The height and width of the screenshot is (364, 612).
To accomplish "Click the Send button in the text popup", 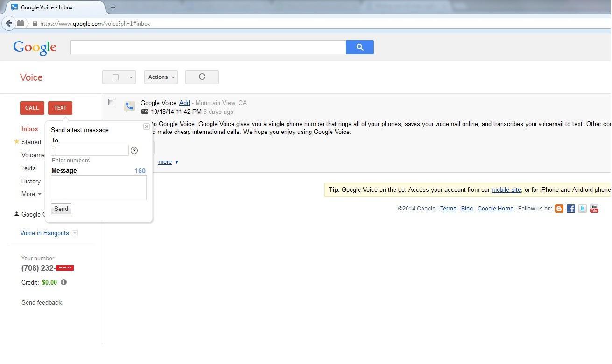I will 61,209.
